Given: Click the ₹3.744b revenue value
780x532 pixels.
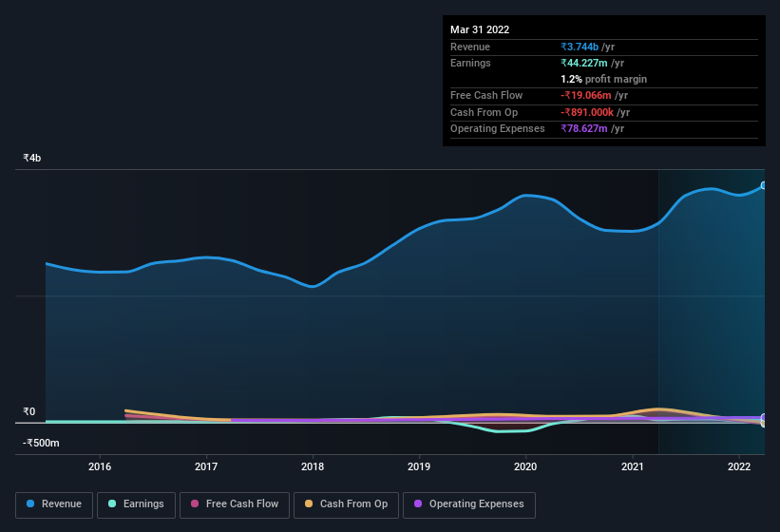Looking at the screenshot, I should [580, 47].
